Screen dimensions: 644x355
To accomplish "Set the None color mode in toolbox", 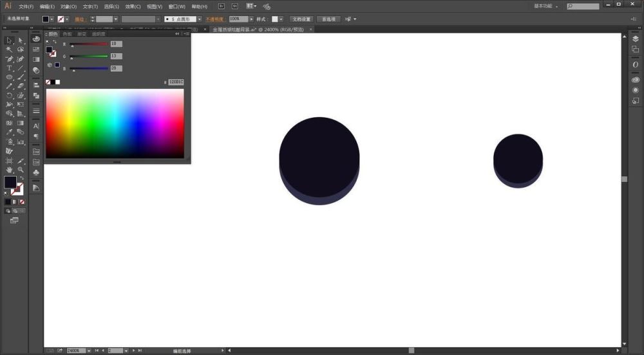I will pyautogui.click(x=22, y=201).
